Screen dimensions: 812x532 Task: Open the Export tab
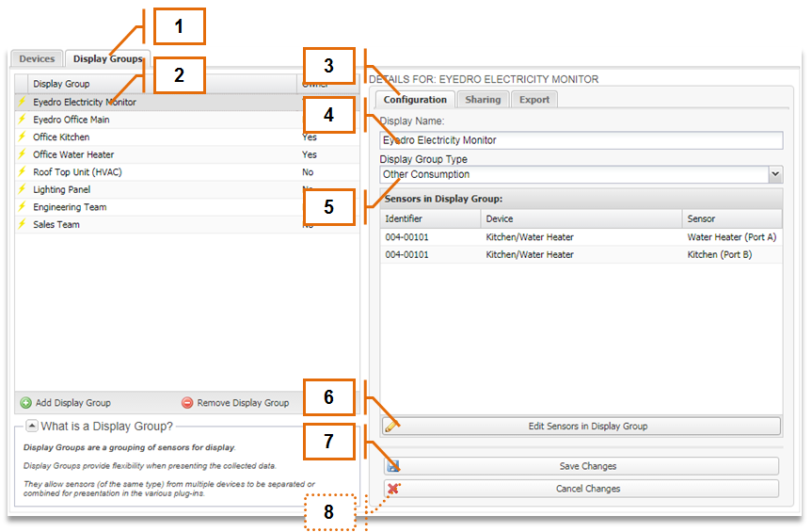[534, 100]
